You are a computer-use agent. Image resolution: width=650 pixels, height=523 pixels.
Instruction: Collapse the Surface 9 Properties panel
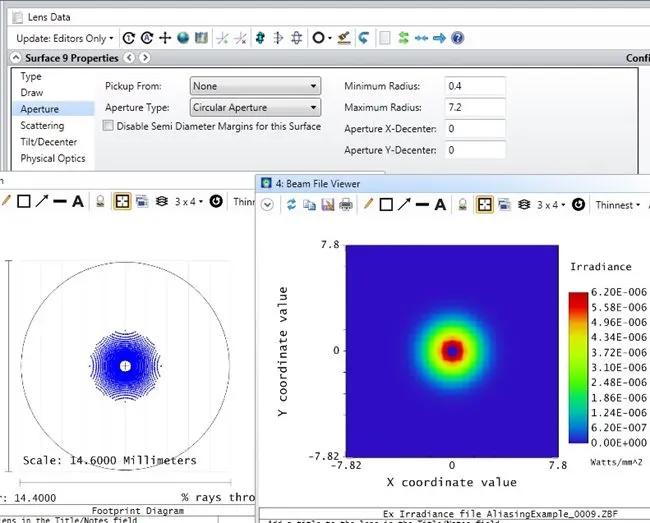click(x=15, y=58)
